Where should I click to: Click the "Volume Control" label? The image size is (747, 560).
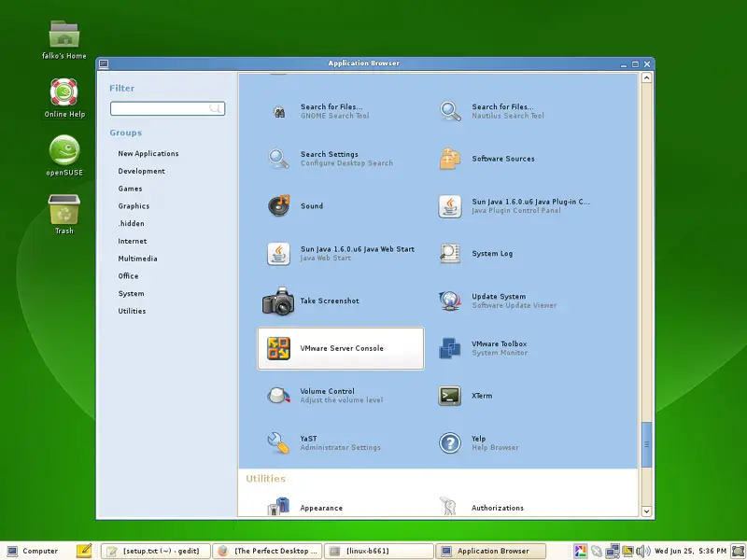328,391
